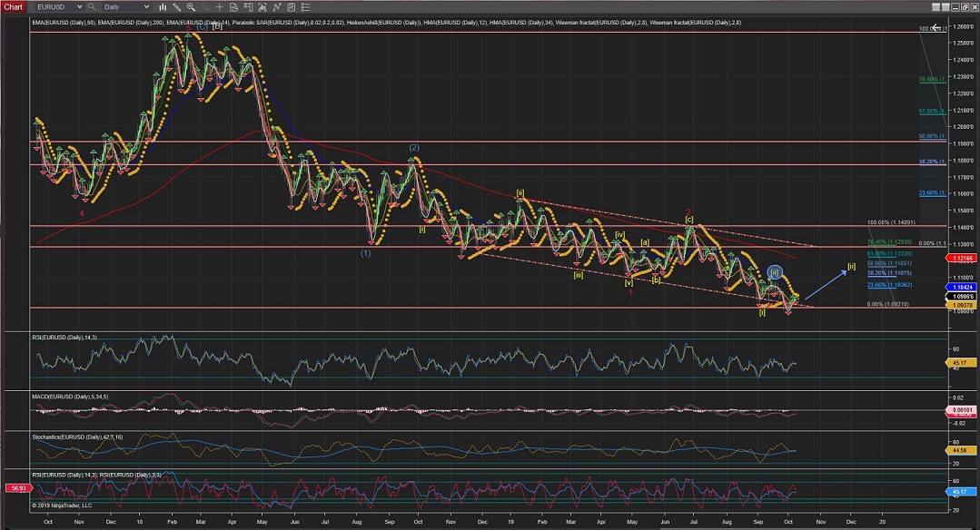Select the 38.20% (1.11075) Fibonacci label
Viewport: 980px width, 530px height.
click(889, 273)
